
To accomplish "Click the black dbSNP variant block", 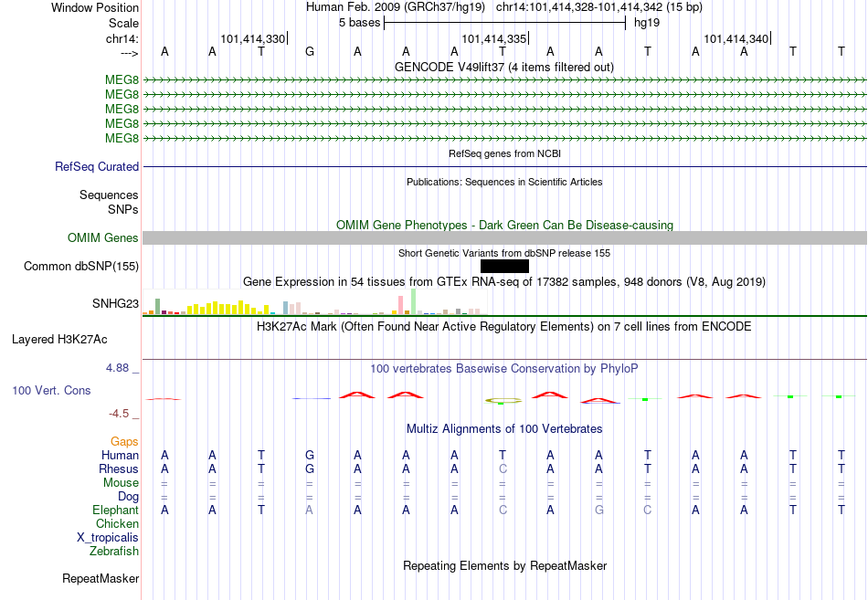I will coord(504,267).
